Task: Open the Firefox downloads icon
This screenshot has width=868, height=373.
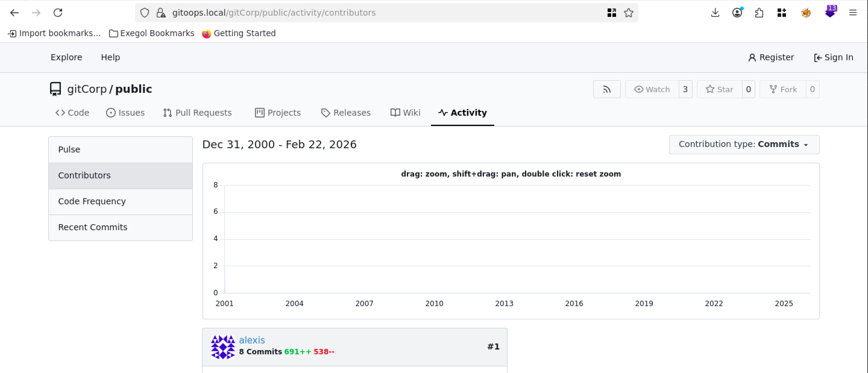Action: [715, 13]
